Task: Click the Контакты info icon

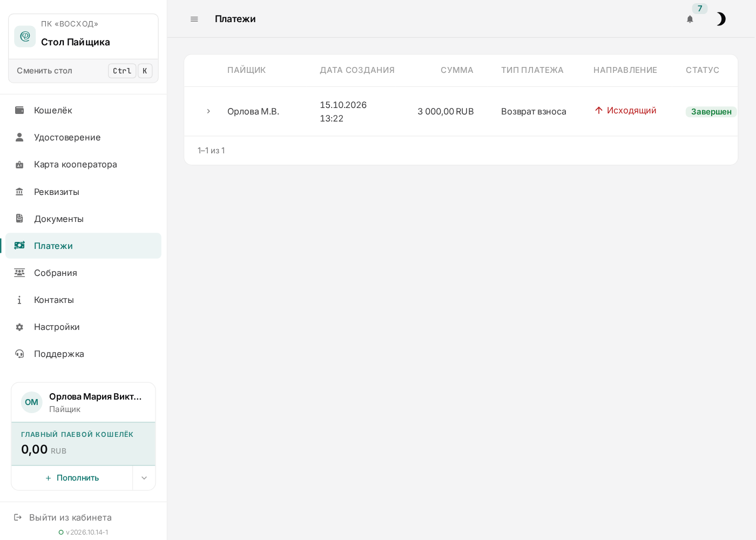Action: pyautogui.click(x=19, y=300)
